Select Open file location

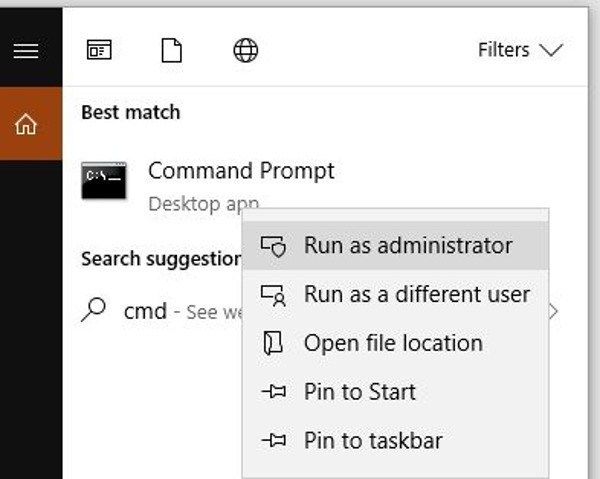(396, 343)
